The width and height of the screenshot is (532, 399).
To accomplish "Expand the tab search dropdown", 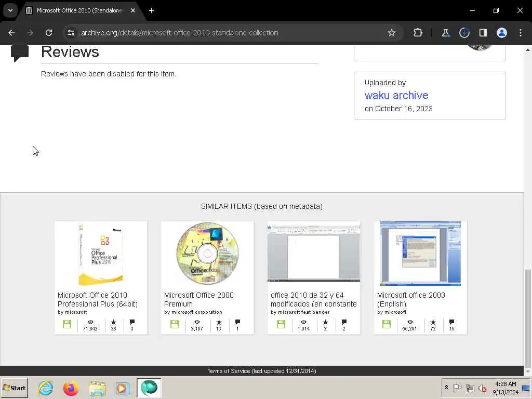I will point(10,10).
